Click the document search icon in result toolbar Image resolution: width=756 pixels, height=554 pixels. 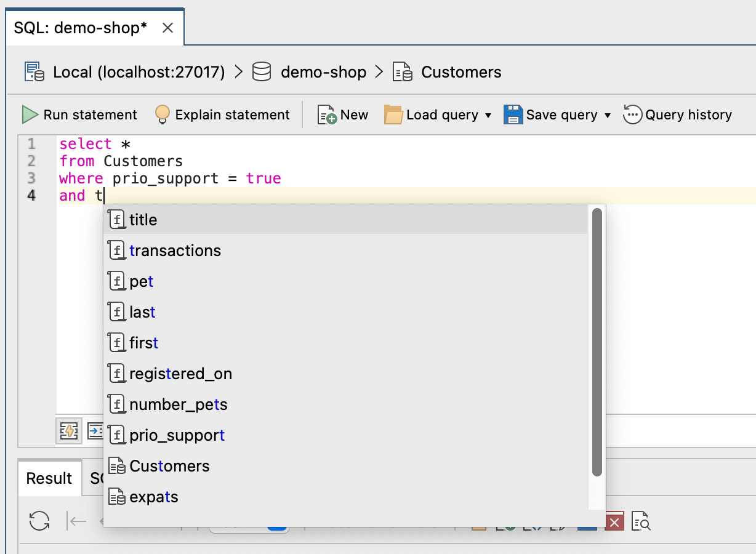(641, 522)
